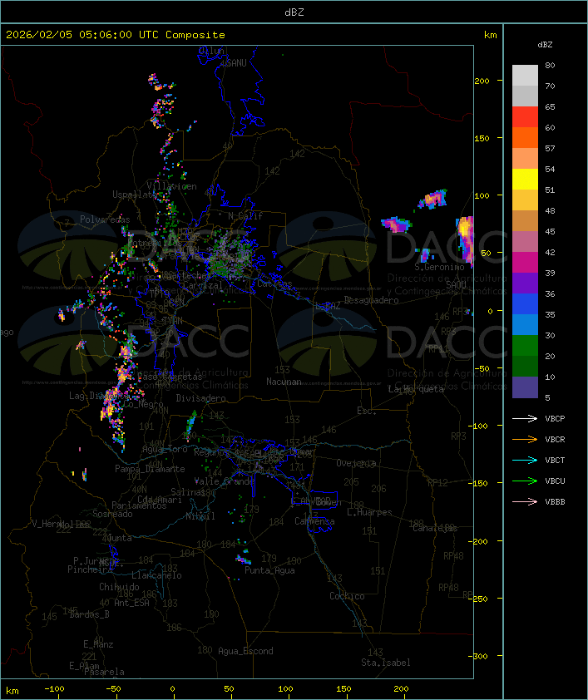
Task: Click the Agua_Toro place label
Action: (x=165, y=449)
